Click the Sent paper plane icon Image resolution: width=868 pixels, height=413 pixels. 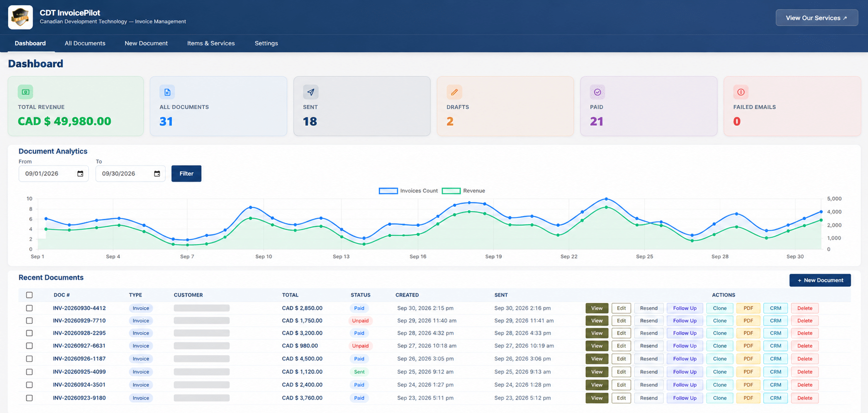pyautogui.click(x=311, y=92)
